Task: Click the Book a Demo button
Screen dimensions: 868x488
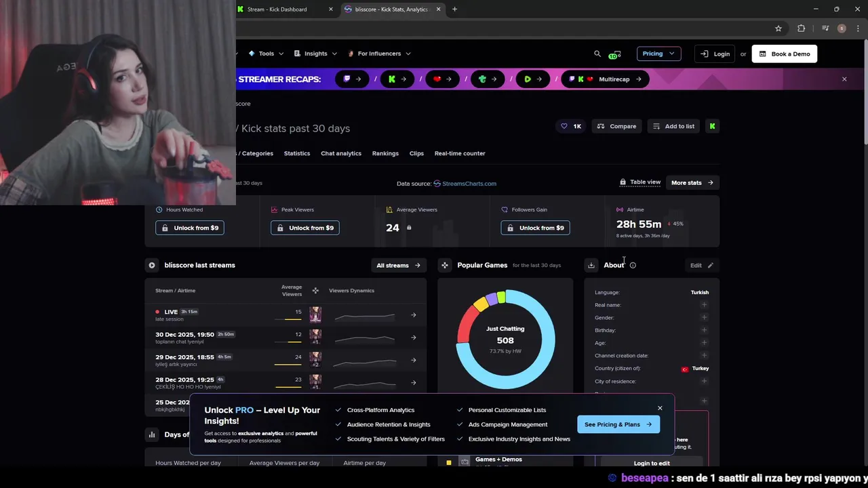Action: coord(785,54)
